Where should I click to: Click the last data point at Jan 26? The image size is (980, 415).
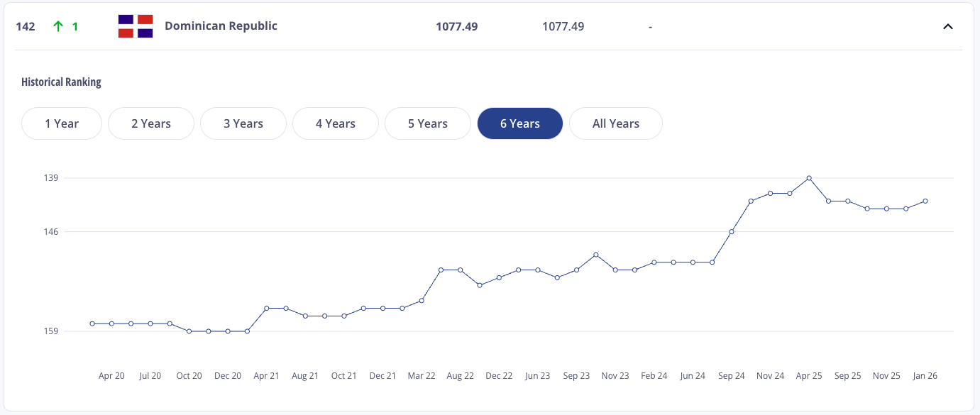tap(925, 201)
